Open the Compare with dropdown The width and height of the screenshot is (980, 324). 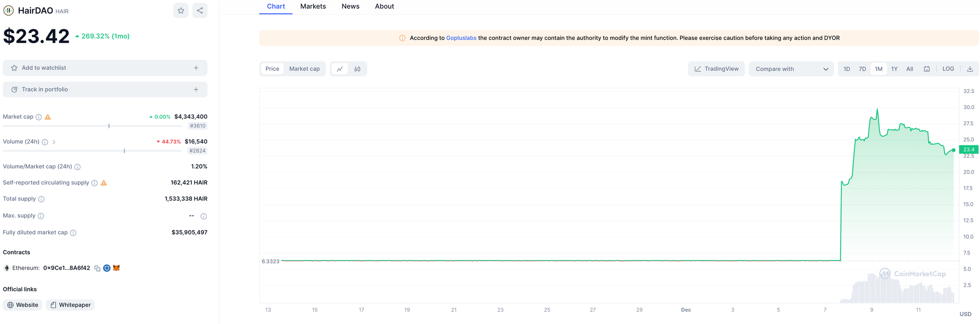pos(791,69)
